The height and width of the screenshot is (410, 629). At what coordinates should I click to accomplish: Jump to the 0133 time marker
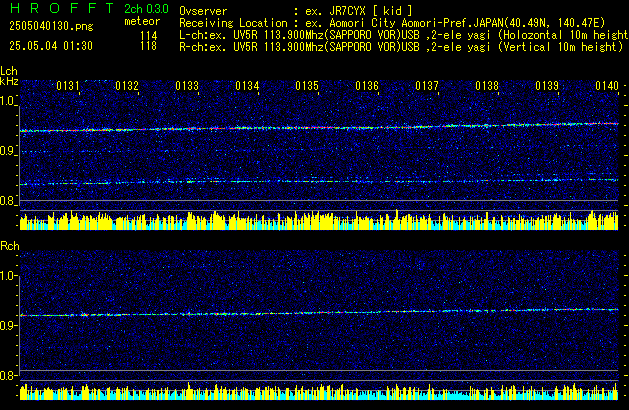[x=187, y=86]
